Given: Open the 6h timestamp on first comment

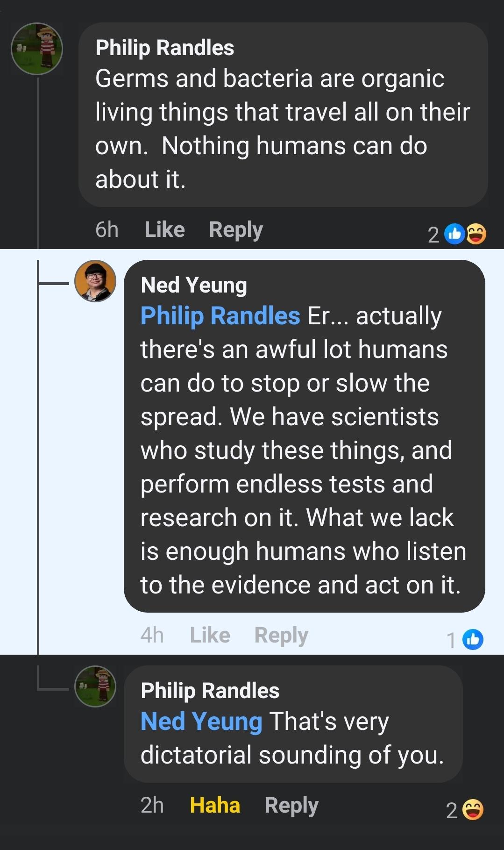Looking at the screenshot, I should [x=107, y=229].
